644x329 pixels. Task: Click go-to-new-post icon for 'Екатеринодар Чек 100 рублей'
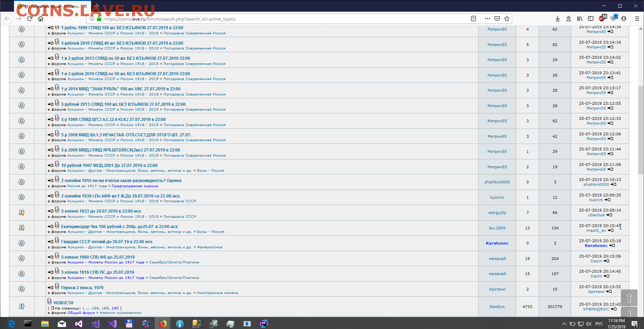click(51, 227)
